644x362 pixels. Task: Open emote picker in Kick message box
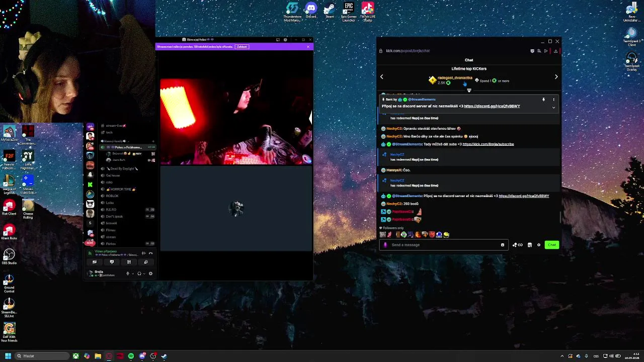pyautogui.click(x=502, y=245)
